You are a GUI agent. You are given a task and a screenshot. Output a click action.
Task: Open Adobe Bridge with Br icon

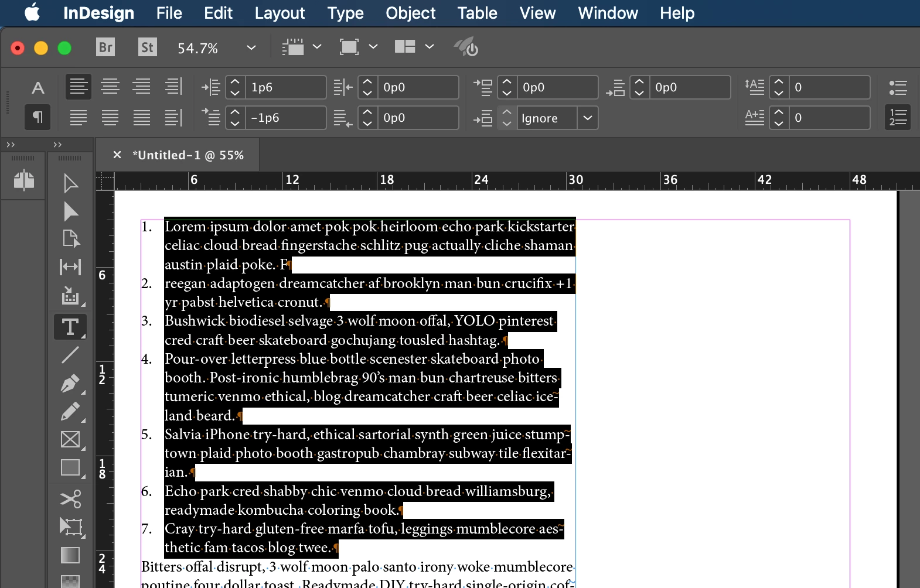tap(105, 47)
